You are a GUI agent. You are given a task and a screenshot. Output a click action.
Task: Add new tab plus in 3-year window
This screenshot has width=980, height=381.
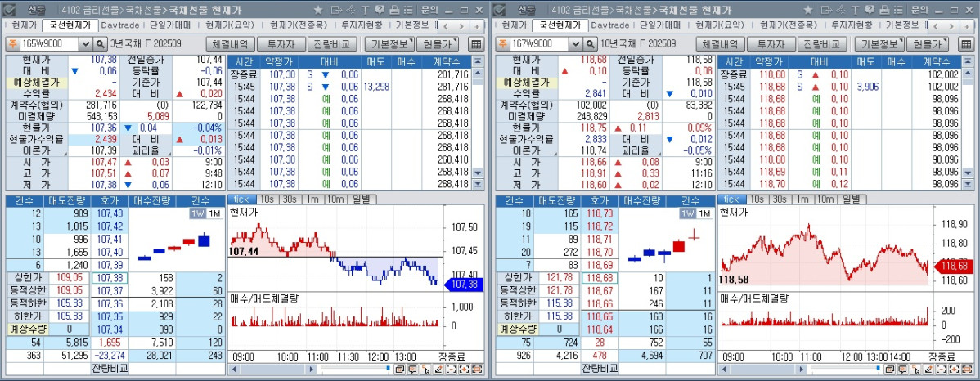coord(477,25)
